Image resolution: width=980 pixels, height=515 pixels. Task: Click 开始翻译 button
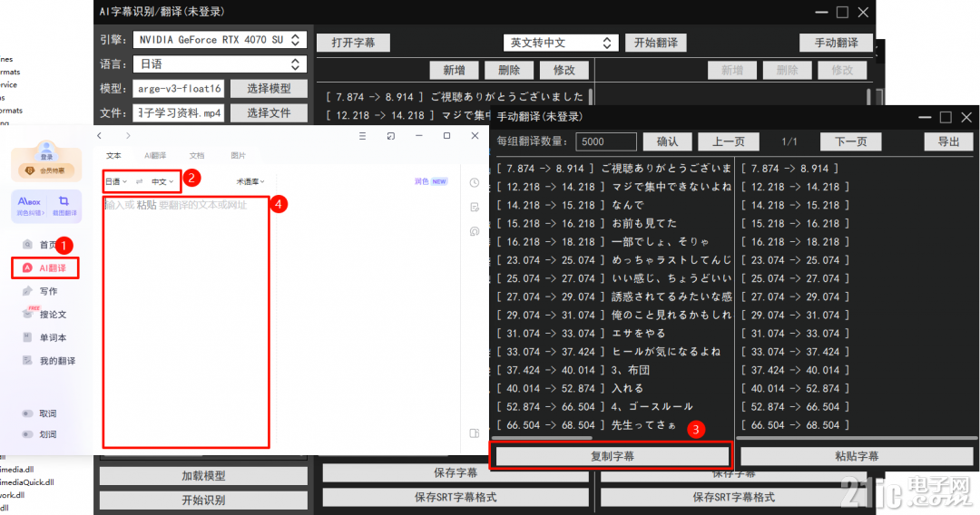pos(656,43)
